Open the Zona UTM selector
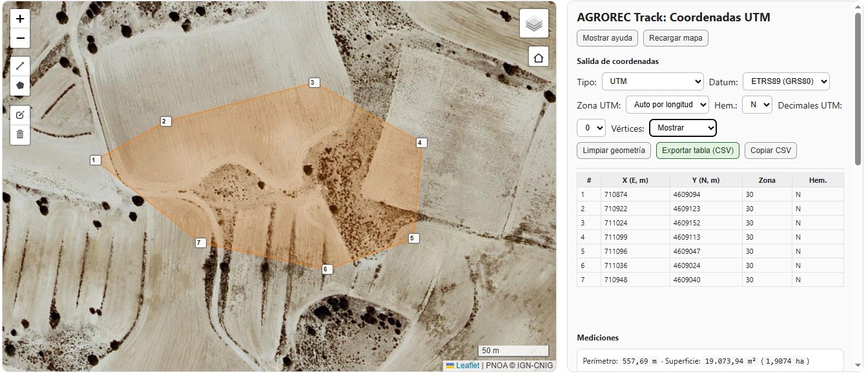868x374 pixels. [x=667, y=105]
